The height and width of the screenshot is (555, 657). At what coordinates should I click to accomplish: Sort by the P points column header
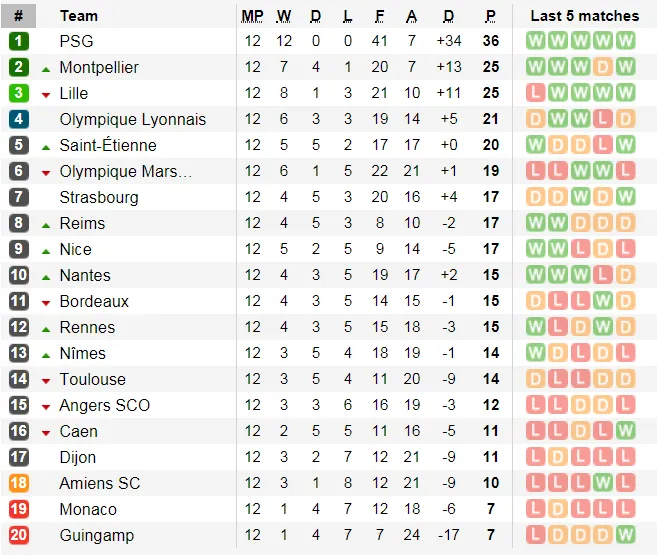click(491, 16)
